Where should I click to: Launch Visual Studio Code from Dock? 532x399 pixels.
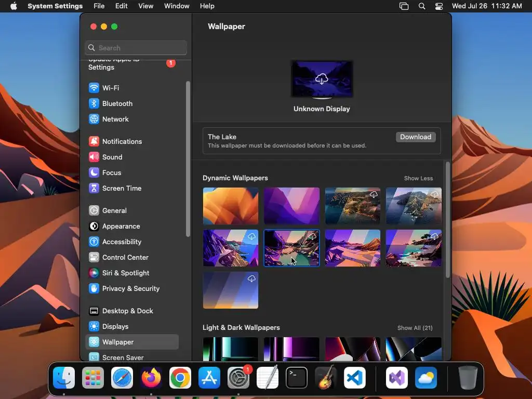click(355, 378)
